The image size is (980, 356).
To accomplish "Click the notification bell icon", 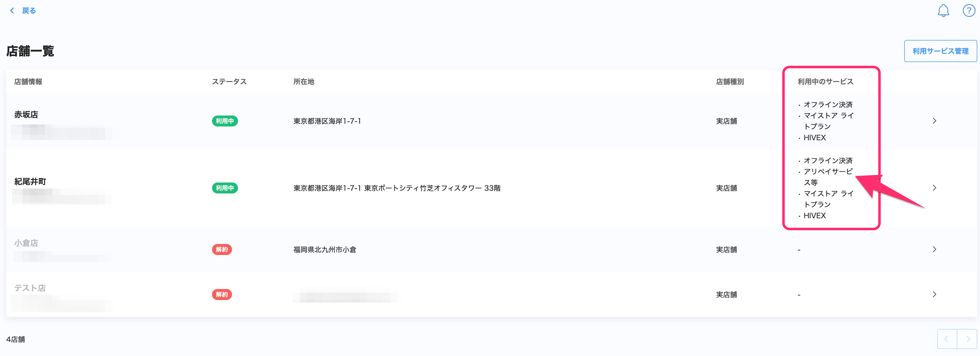I will pyautogui.click(x=943, y=11).
